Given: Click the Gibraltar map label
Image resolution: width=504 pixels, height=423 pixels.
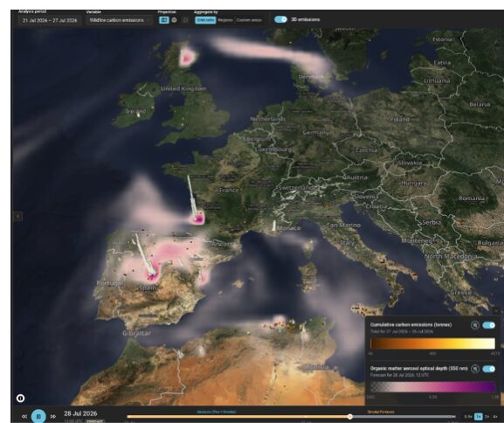Looking at the screenshot, I should click(136, 334).
